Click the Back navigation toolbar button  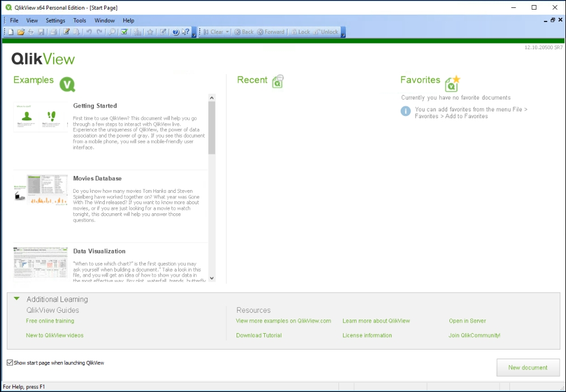(x=244, y=32)
